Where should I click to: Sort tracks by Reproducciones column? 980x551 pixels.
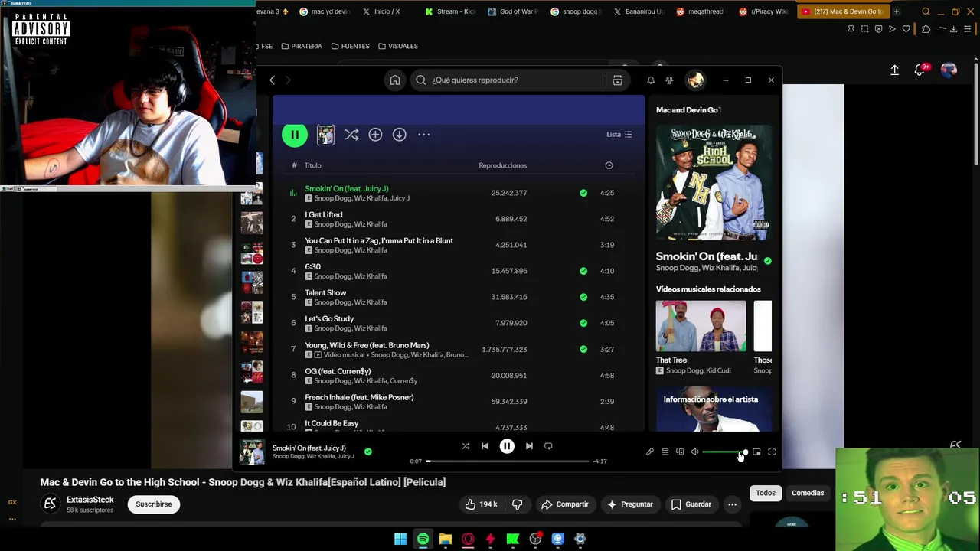coord(502,165)
